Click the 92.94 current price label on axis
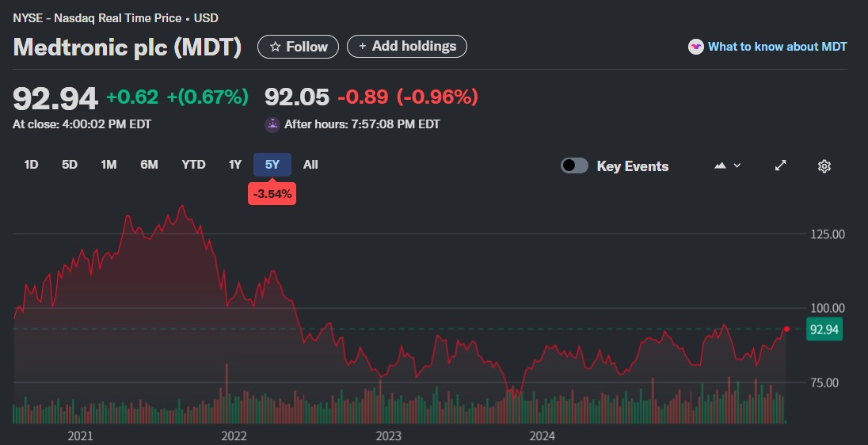The width and height of the screenshot is (868, 445). [824, 329]
